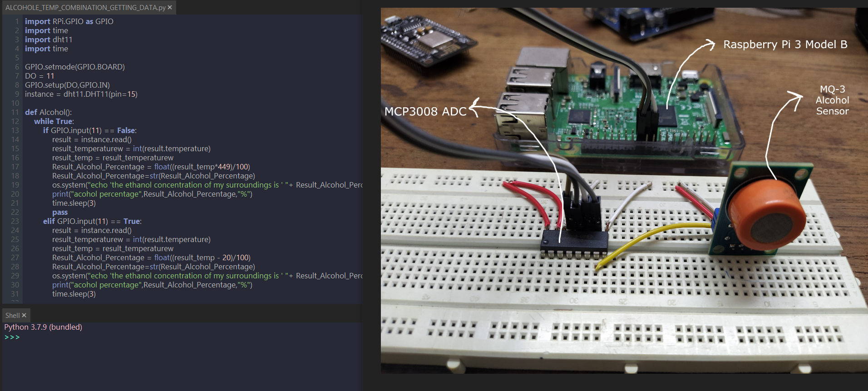Click the 'while True:' line

click(x=54, y=121)
